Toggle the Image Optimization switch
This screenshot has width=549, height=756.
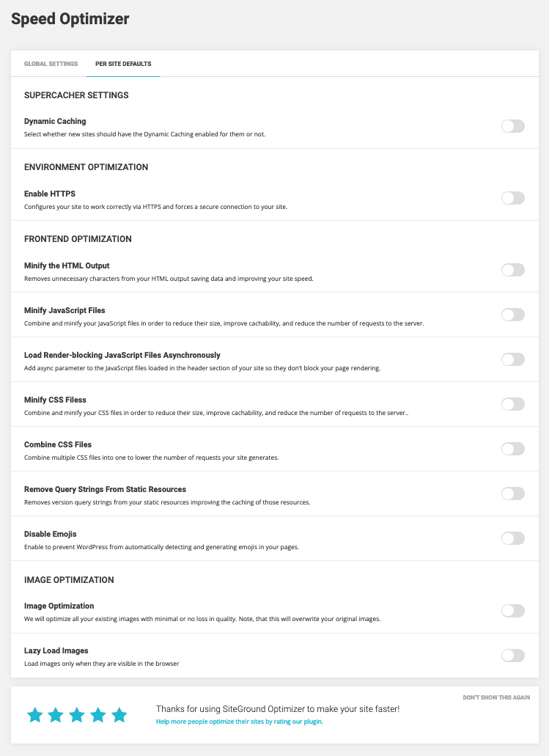pos(513,611)
